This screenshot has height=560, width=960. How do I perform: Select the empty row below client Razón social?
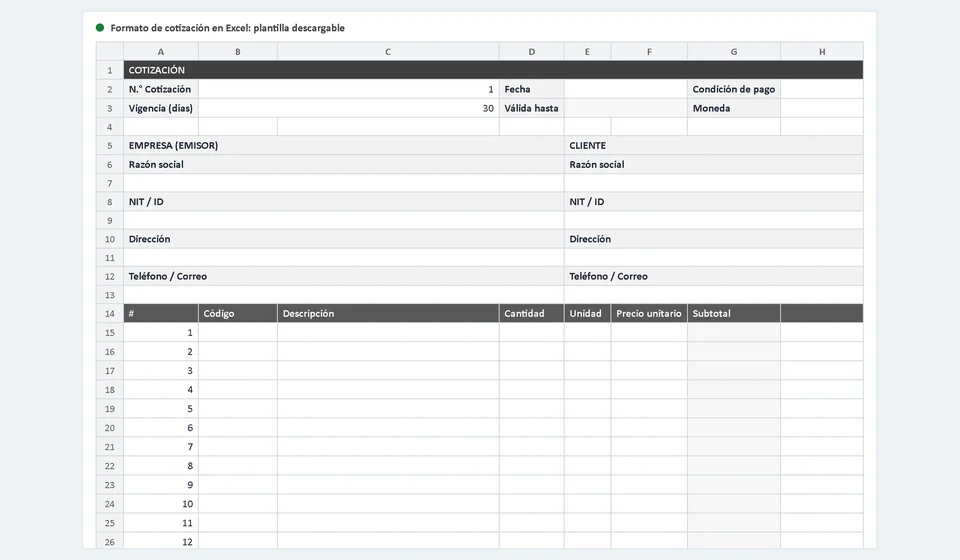point(714,183)
